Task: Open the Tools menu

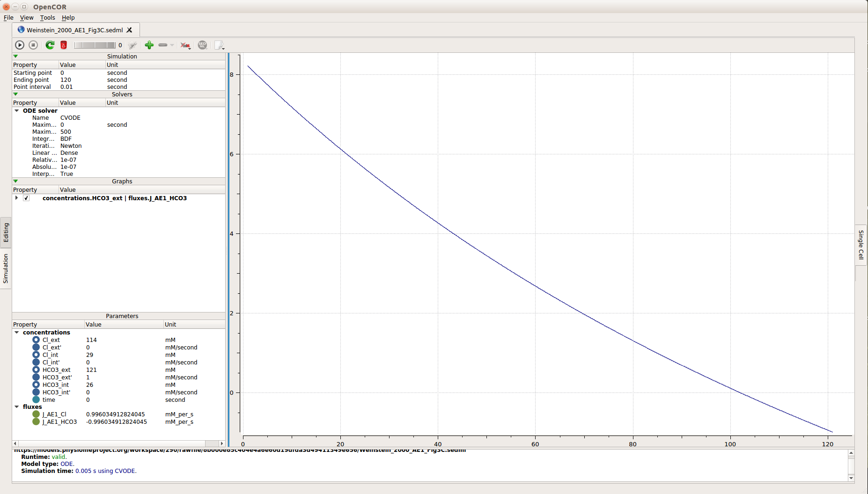Action: coord(47,18)
